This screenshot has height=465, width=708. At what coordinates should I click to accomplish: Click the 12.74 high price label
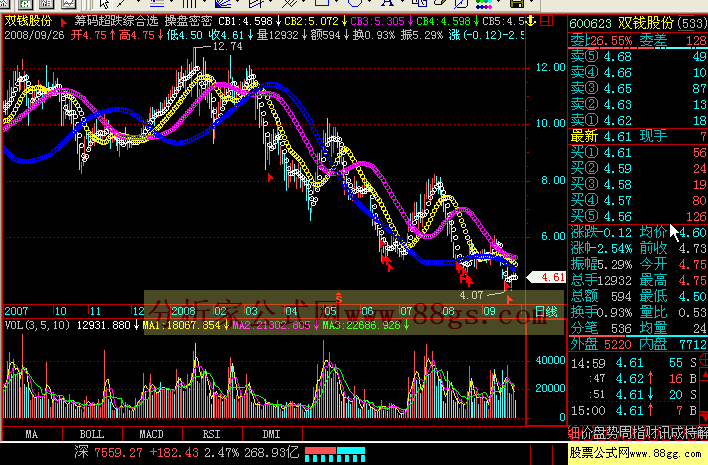tap(228, 46)
